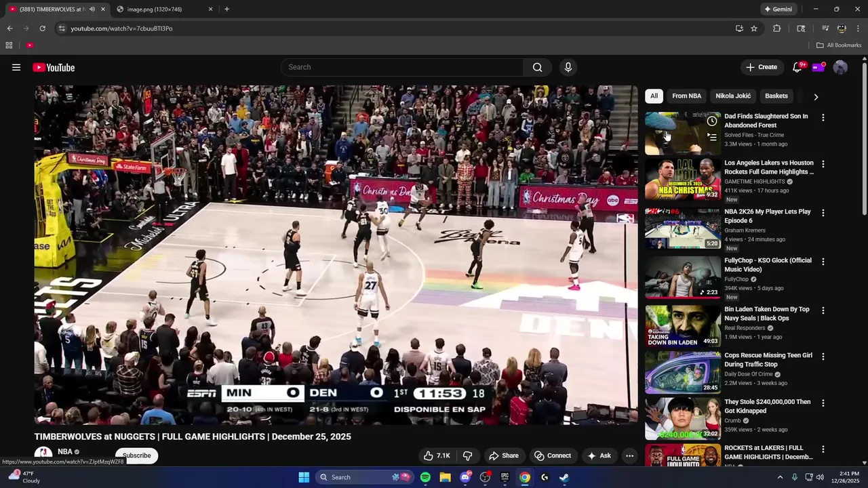The image size is (868, 488).
Task: Open more actions below the video
Action: pyautogui.click(x=629, y=455)
